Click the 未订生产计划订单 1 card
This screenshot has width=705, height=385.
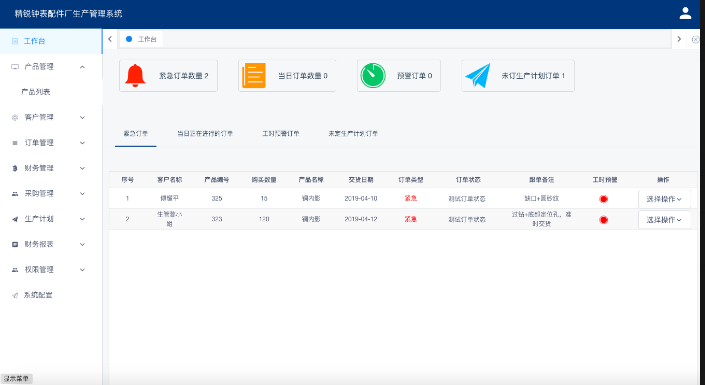518,76
